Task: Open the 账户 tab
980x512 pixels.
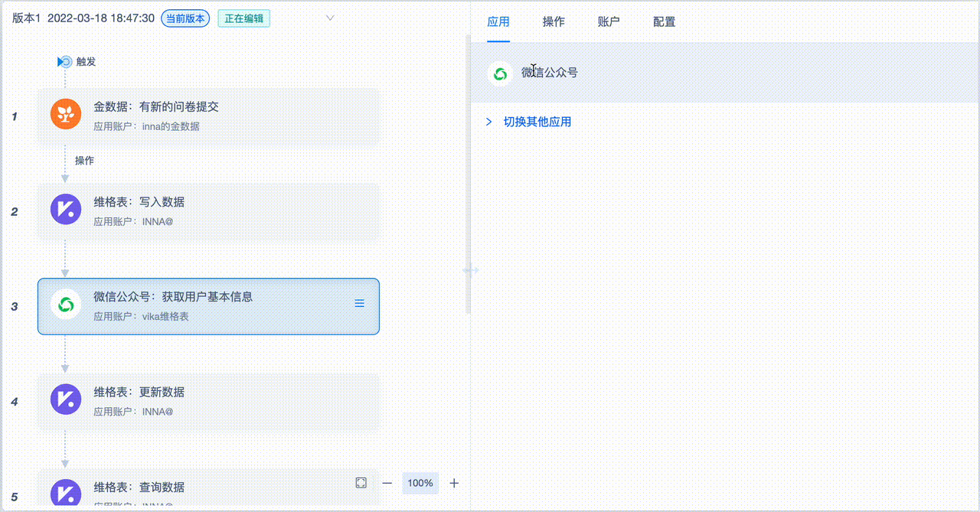Action: pyautogui.click(x=608, y=22)
